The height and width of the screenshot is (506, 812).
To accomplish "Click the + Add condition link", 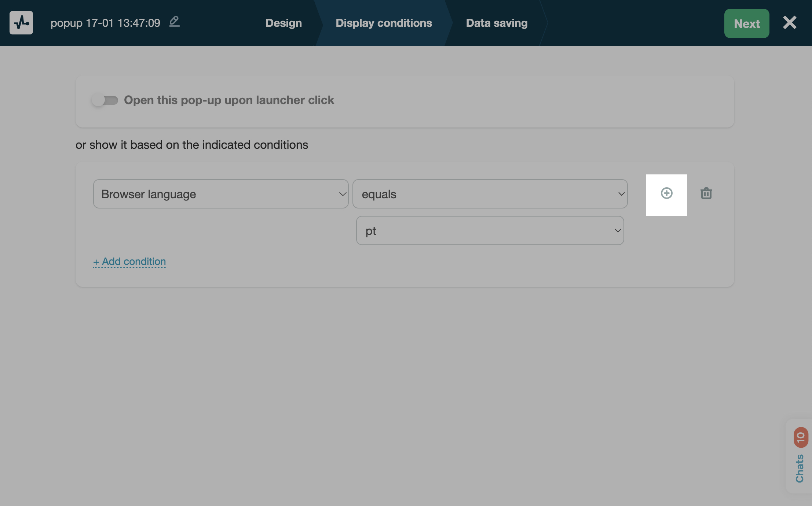I will [x=129, y=262].
